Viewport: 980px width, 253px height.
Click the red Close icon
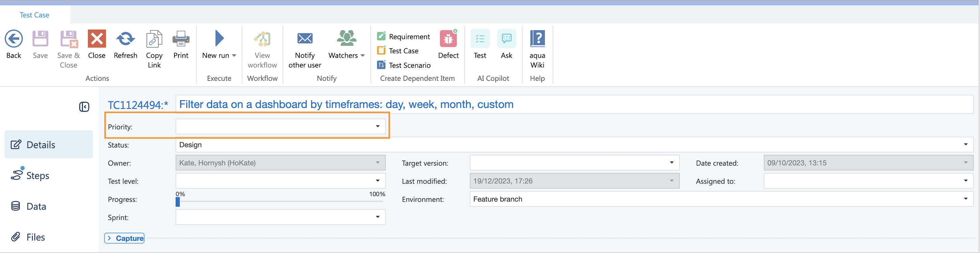click(97, 39)
